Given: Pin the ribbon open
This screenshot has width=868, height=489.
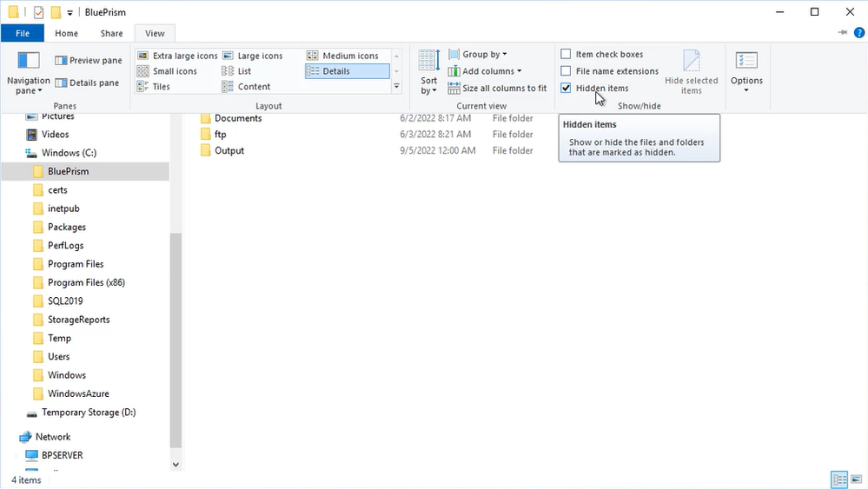Looking at the screenshot, I should pyautogui.click(x=843, y=33).
